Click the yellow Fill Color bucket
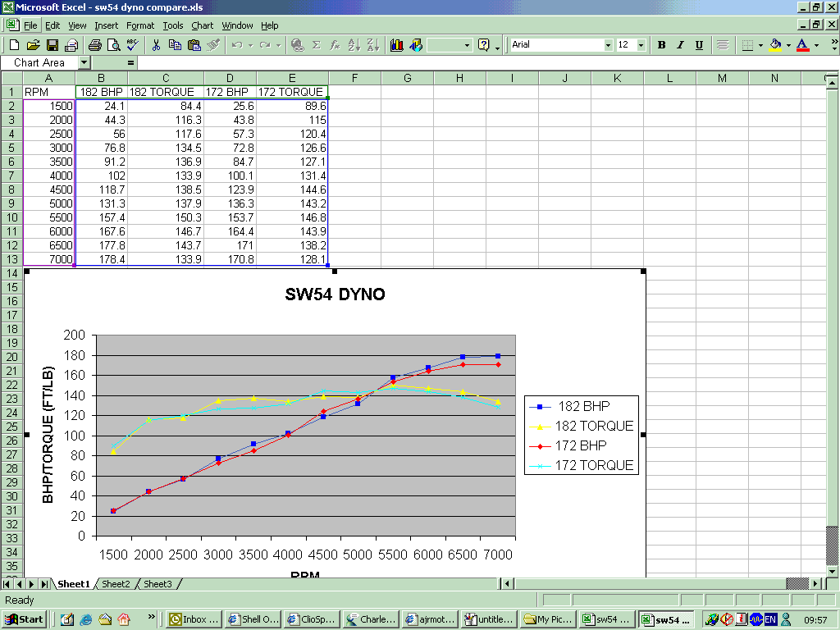This screenshot has height=630, width=840. [x=775, y=45]
